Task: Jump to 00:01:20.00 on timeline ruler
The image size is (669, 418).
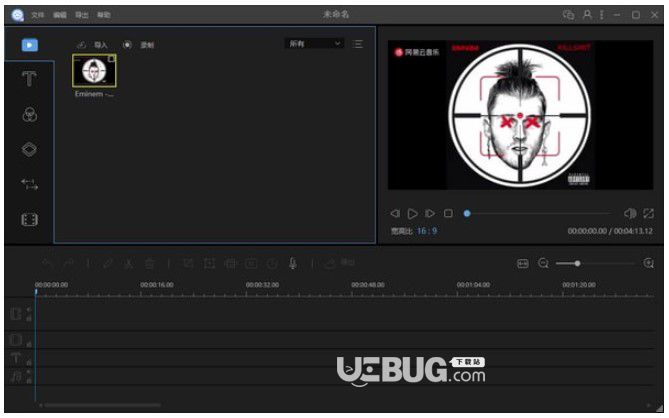Action: click(579, 284)
